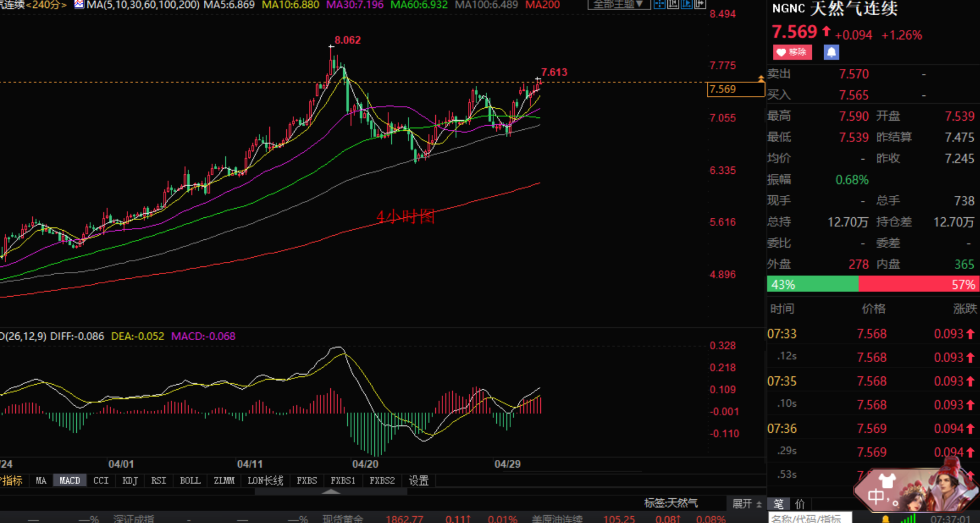The image size is (980, 523).
Task: Click the crosshair grid icon in chart toolbar
Action: click(659, 5)
